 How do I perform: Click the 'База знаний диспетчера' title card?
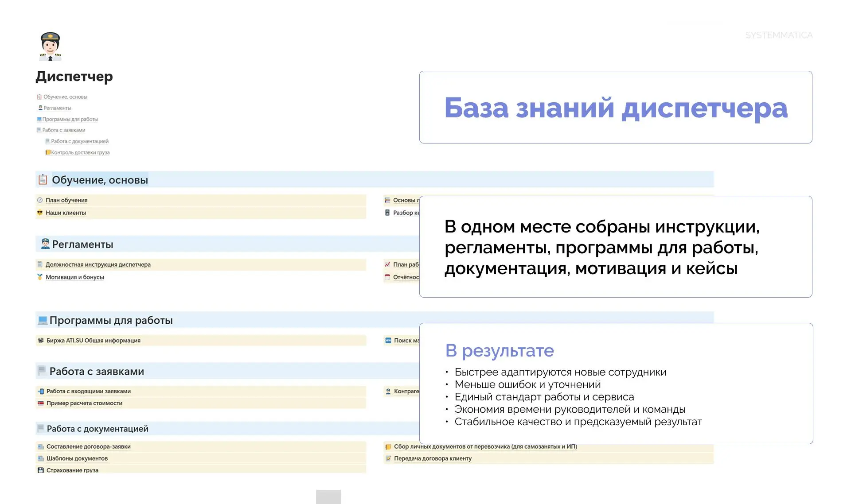(x=616, y=107)
